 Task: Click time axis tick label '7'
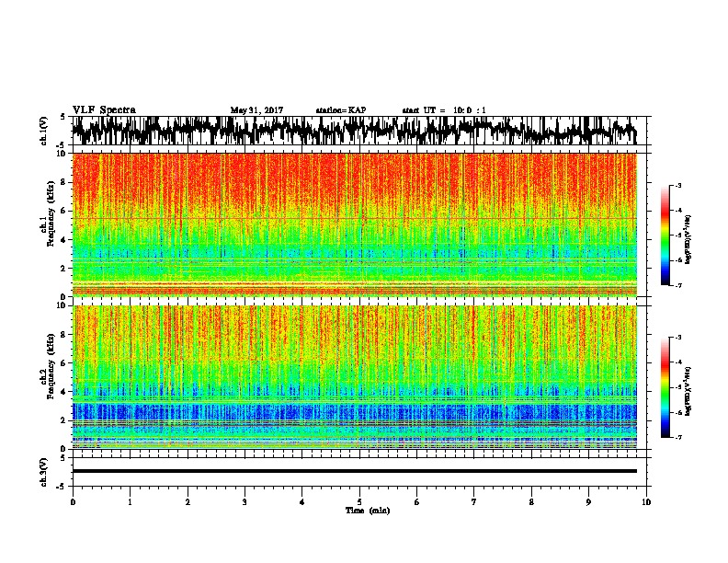(x=474, y=502)
